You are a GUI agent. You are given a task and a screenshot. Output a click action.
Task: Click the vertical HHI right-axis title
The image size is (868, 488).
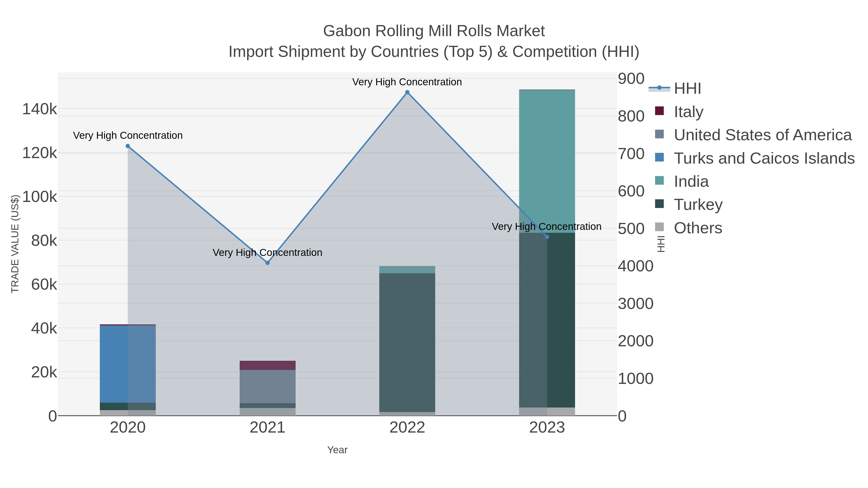click(x=661, y=244)
